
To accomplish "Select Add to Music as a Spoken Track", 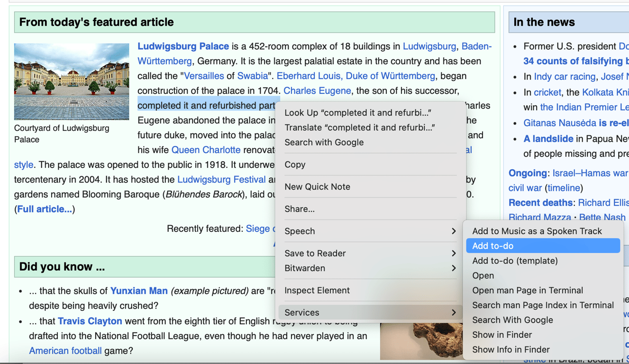I will pos(543,231).
